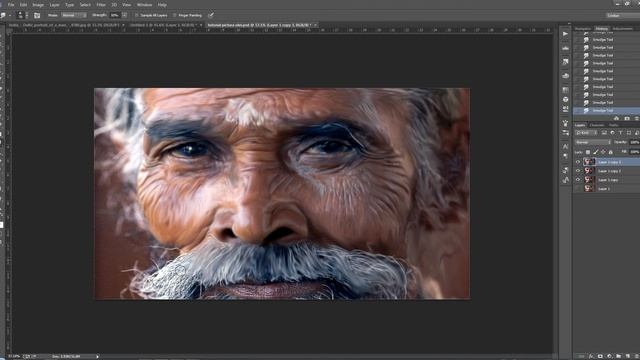Open the 3D menu

[x=114, y=5]
